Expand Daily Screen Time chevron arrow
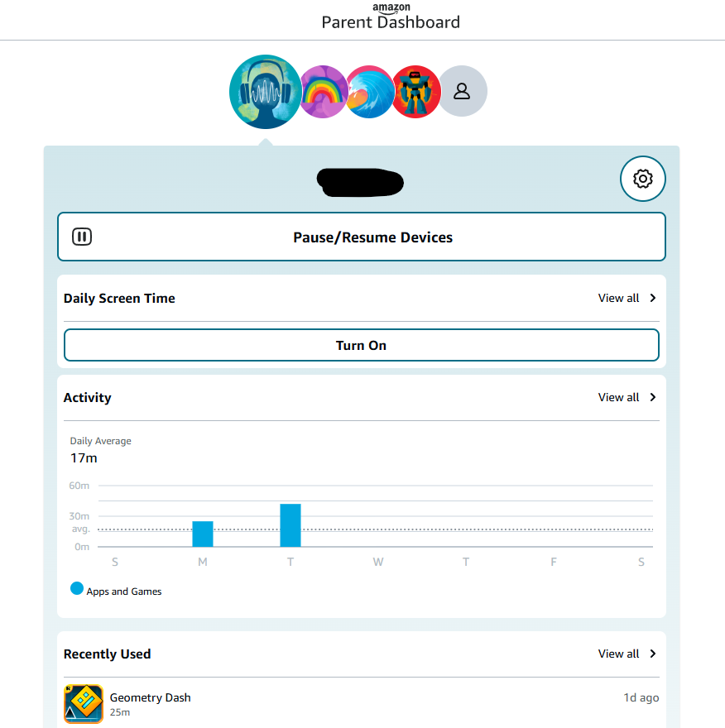The width and height of the screenshot is (725, 728). point(653,298)
